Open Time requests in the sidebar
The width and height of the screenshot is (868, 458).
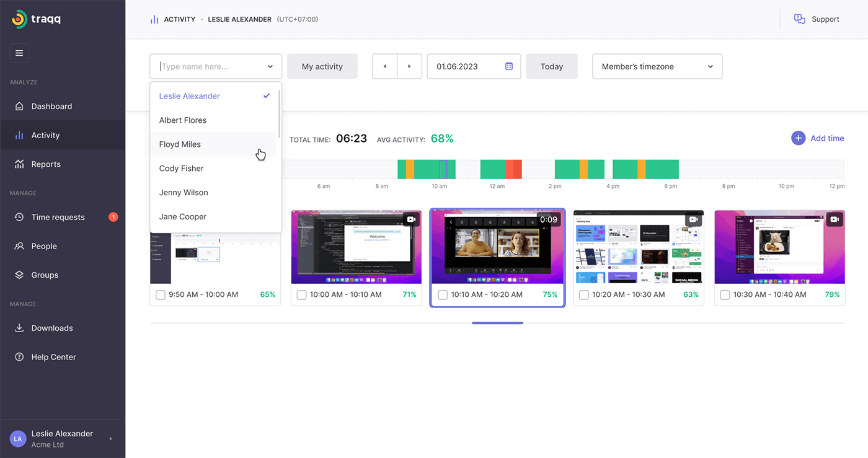coord(63,217)
